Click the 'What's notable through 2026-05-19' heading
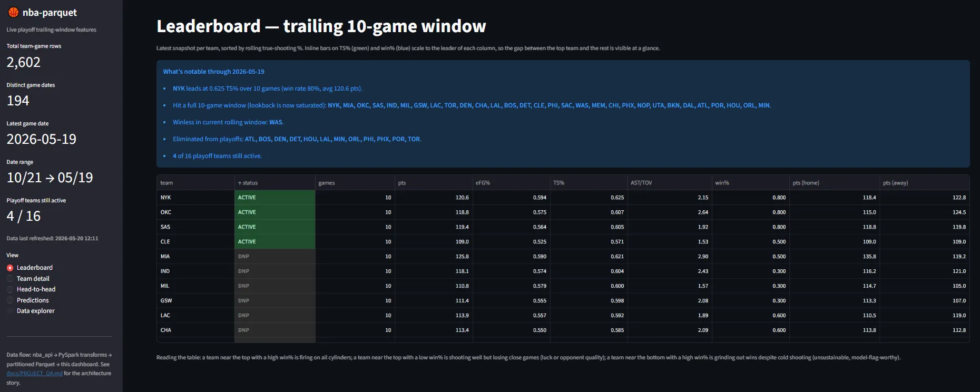This screenshot has height=392, width=980. (x=214, y=72)
